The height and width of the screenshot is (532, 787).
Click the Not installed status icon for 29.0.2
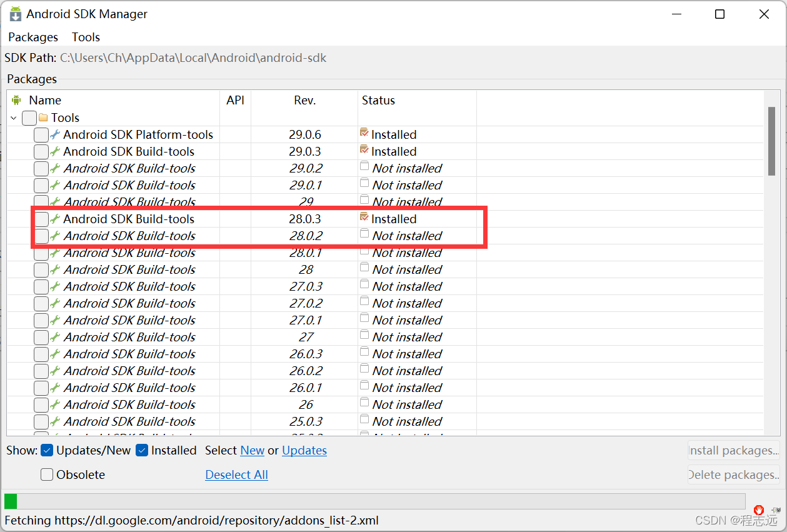click(364, 166)
